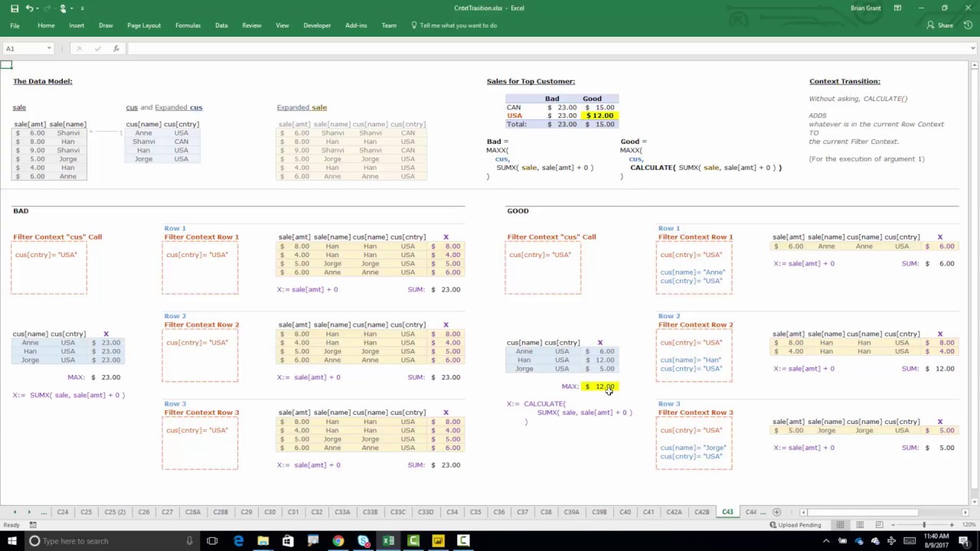Click the Insert Function fx icon
Screen dimensions: 980x551
116,48
